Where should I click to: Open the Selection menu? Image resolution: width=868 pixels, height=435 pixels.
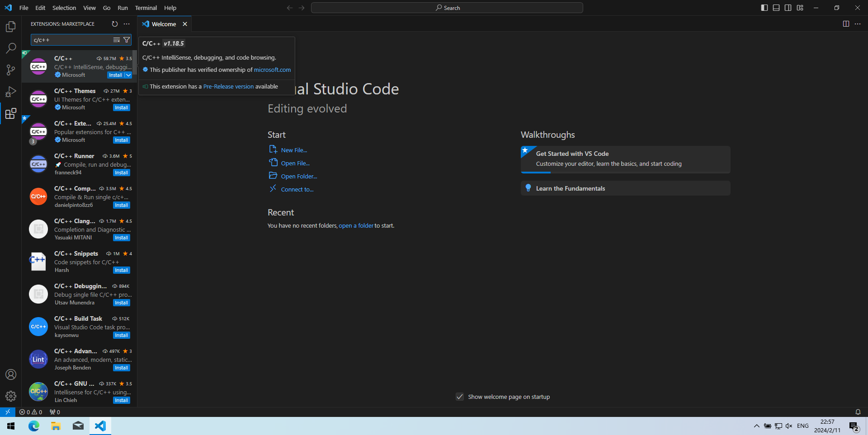[64, 8]
